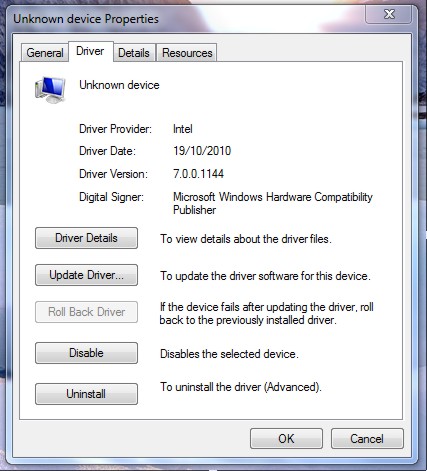
Task: Confirm the dialog with OK
Action: (286, 439)
